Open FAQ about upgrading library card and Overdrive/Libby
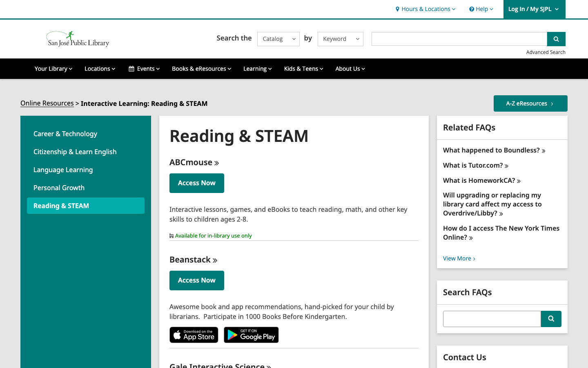The height and width of the screenshot is (368, 588). 492,204
